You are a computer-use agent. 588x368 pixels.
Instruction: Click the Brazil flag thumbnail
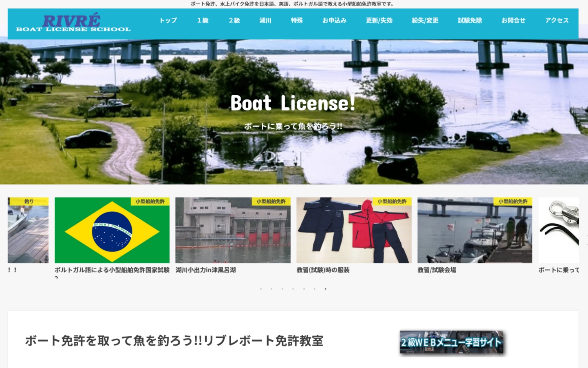[112, 230]
